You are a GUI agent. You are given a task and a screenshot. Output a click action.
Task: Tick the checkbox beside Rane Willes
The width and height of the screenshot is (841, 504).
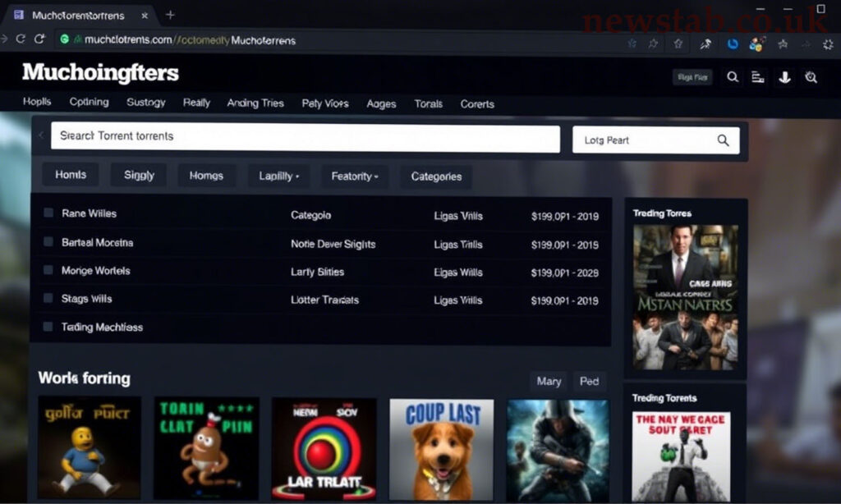tap(48, 213)
